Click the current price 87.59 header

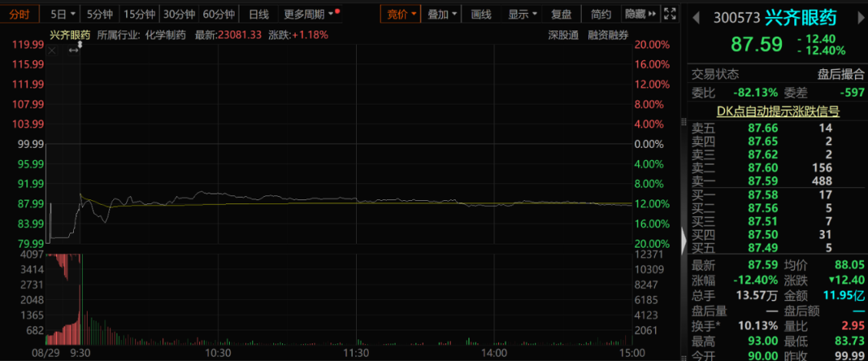tap(757, 44)
